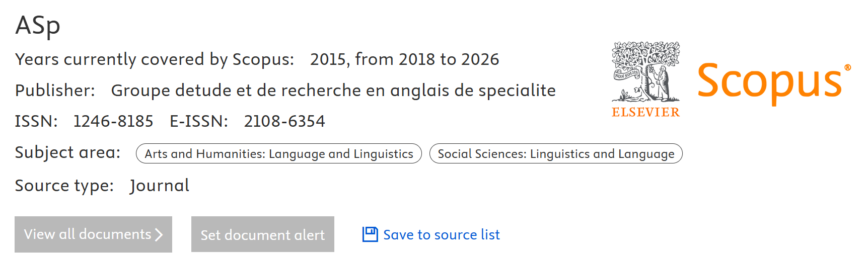Click the Source type label
868x253 pixels.
tap(64, 186)
